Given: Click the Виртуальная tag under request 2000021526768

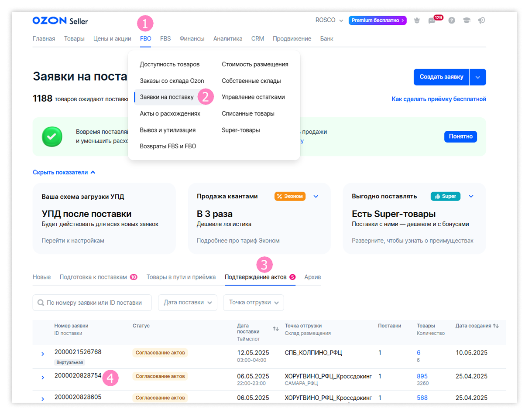Looking at the screenshot, I should click(x=70, y=362).
